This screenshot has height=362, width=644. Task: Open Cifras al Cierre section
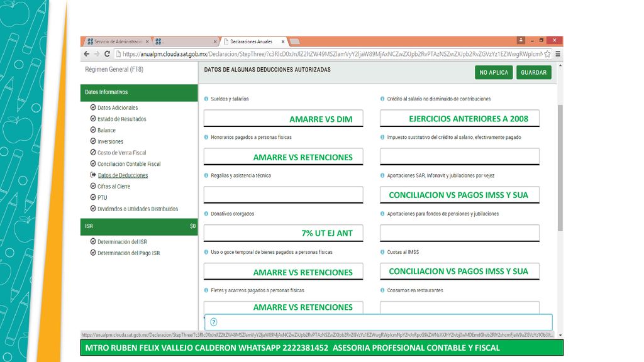(x=114, y=186)
